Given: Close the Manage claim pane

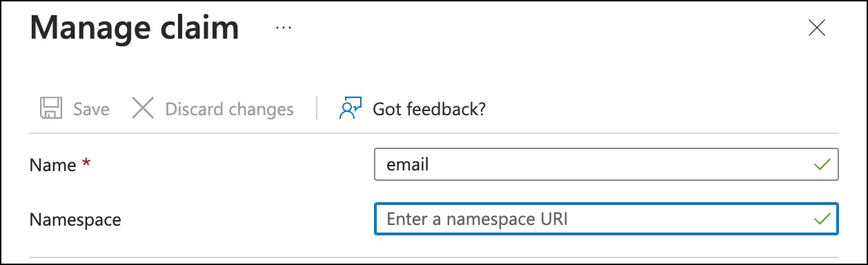Looking at the screenshot, I should pos(816,28).
